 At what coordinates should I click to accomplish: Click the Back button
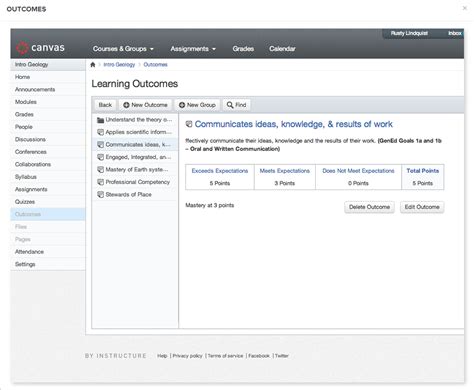click(x=105, y=105)
